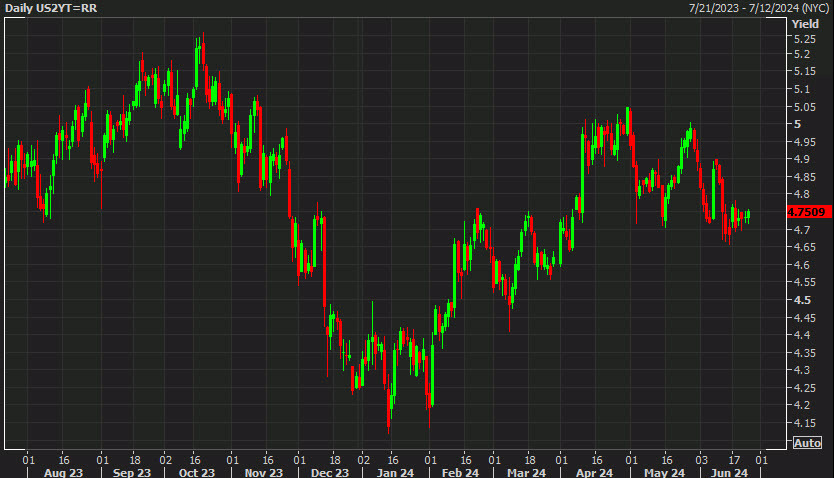The width and height of the screenshot is (834, 478).
Task: Select the red 4.7509 current yield label
Action: click(x=809, y=212)
